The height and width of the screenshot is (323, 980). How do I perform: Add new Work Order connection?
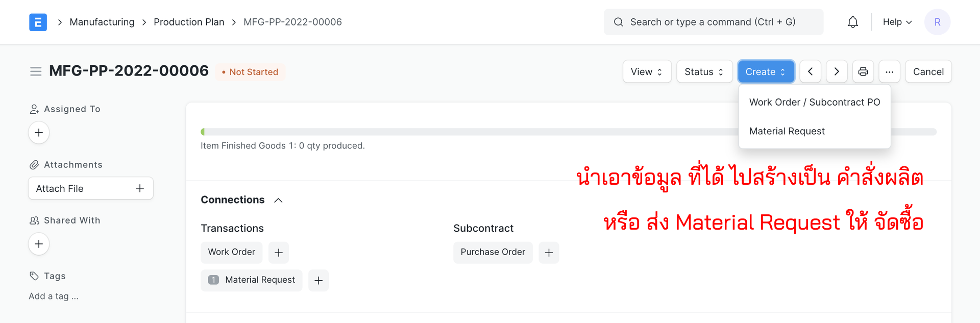tap(279, 253)
